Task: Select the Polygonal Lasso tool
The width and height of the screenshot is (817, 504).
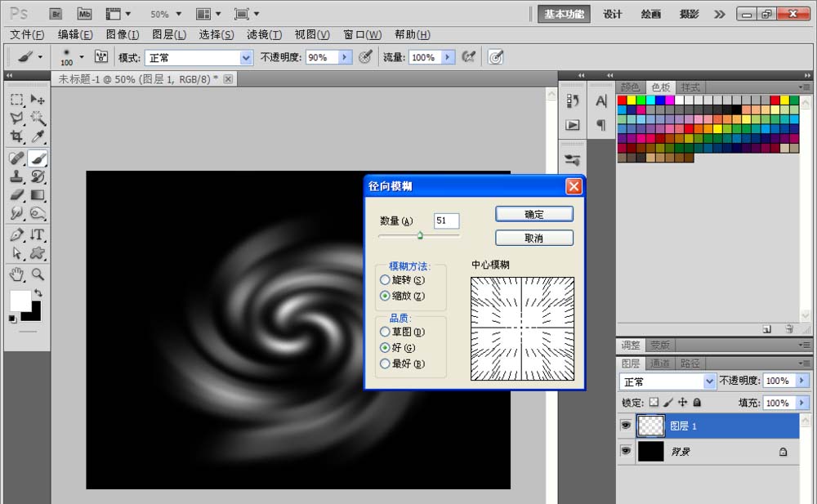Action: (16, 118)
